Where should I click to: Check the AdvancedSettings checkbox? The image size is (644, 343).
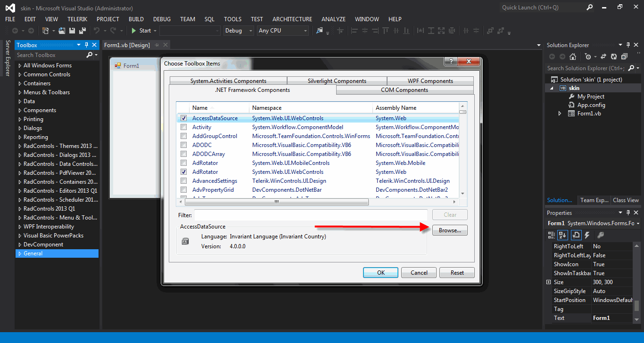click(183, 181)
